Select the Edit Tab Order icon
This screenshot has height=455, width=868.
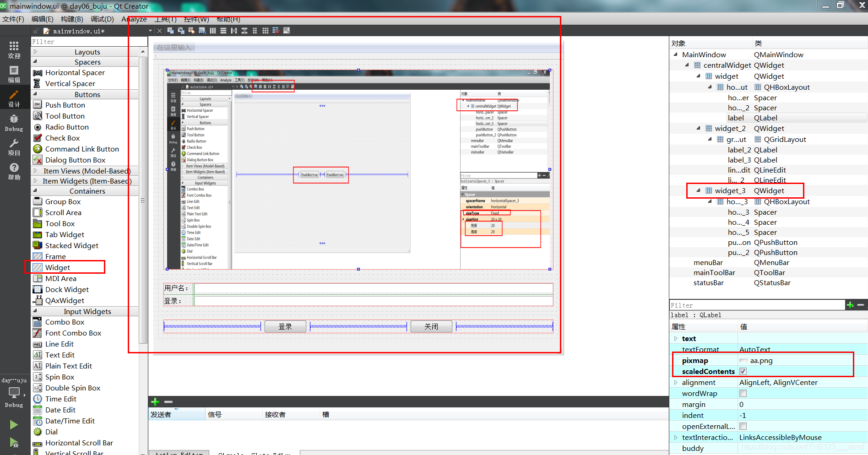tap(202, 31)
